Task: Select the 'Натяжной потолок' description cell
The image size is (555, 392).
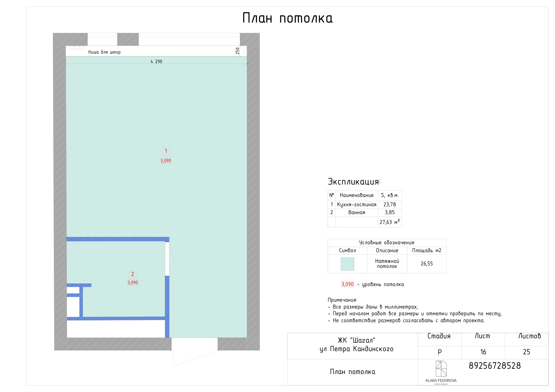Action: point(387,264)
